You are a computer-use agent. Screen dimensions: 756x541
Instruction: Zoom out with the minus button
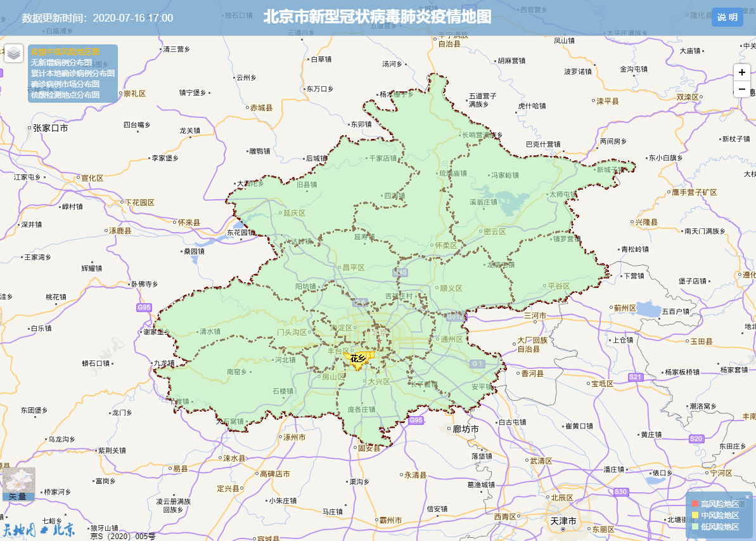point(741,89)
